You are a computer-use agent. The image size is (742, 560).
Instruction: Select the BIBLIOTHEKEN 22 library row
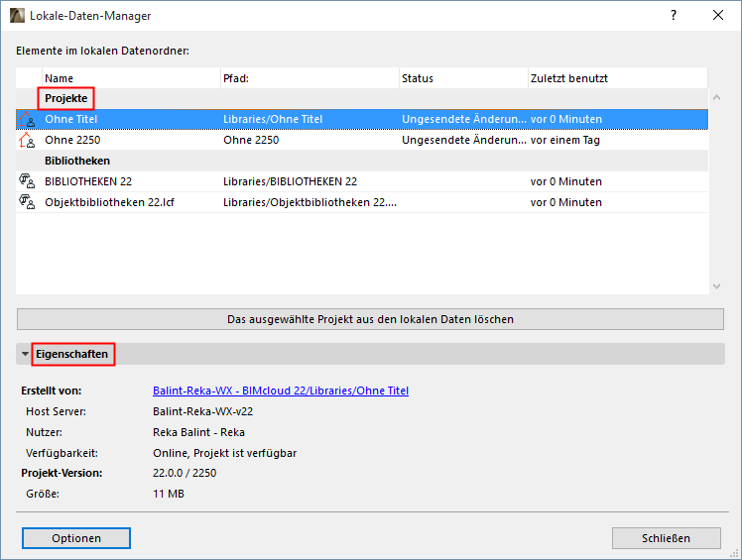[x=298, y=181]
